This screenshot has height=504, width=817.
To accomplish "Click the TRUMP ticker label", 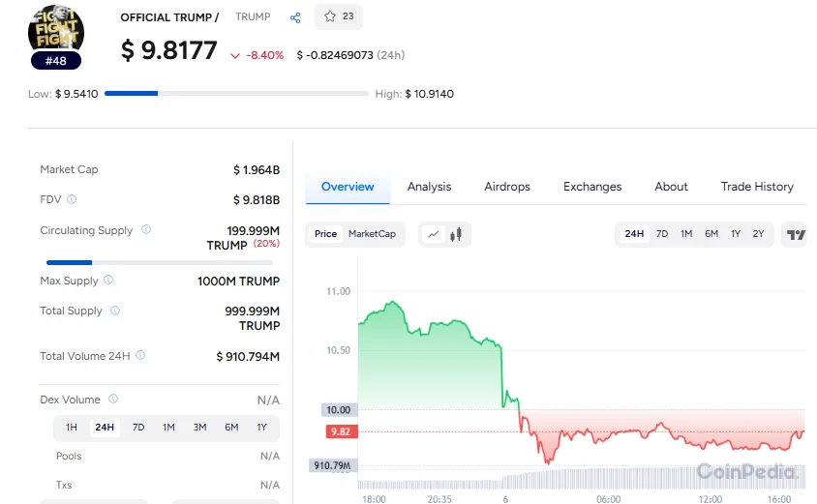I will 253,16.
